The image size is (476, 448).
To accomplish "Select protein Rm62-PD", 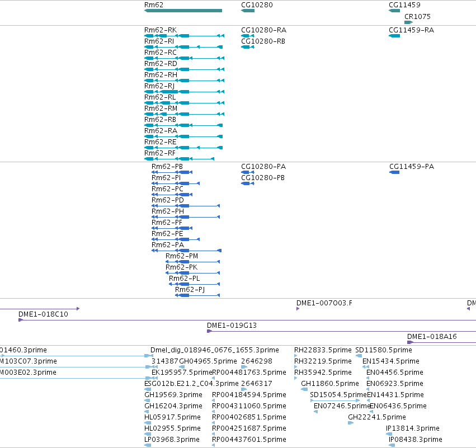I will point(186,206).
